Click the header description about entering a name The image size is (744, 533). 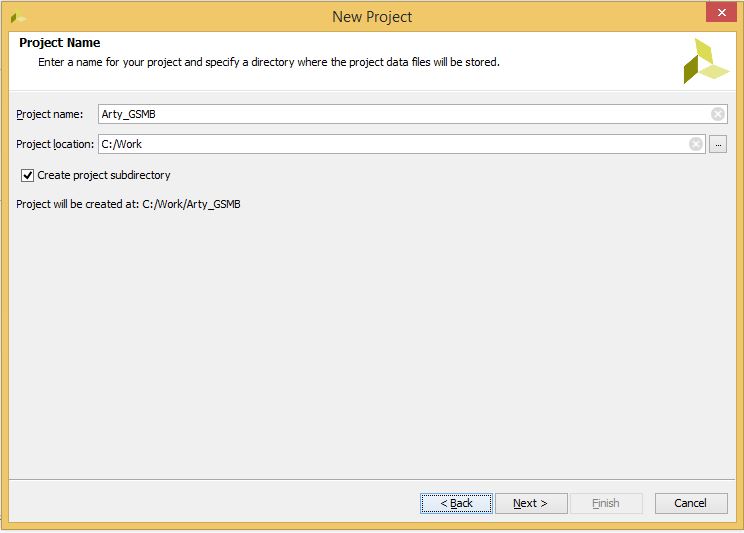[268, 62]
